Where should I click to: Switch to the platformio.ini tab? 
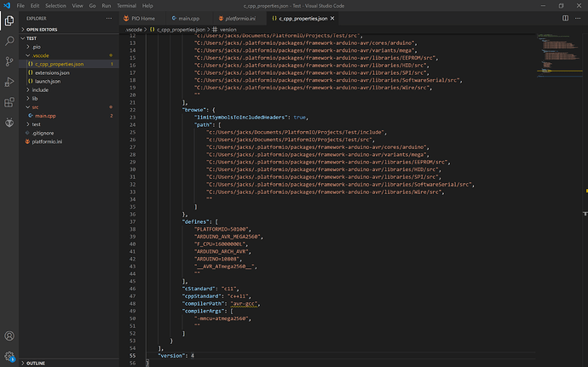click(x=240, y=19)
